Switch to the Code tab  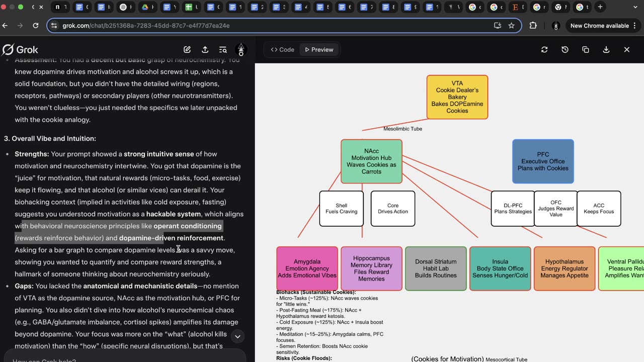point(282,50)
